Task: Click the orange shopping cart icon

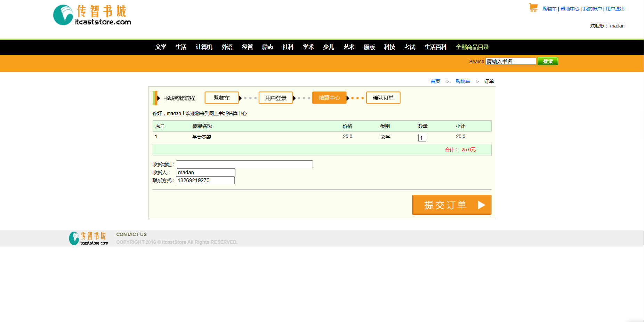Action: pyautogui.click(x=533, y=8)
